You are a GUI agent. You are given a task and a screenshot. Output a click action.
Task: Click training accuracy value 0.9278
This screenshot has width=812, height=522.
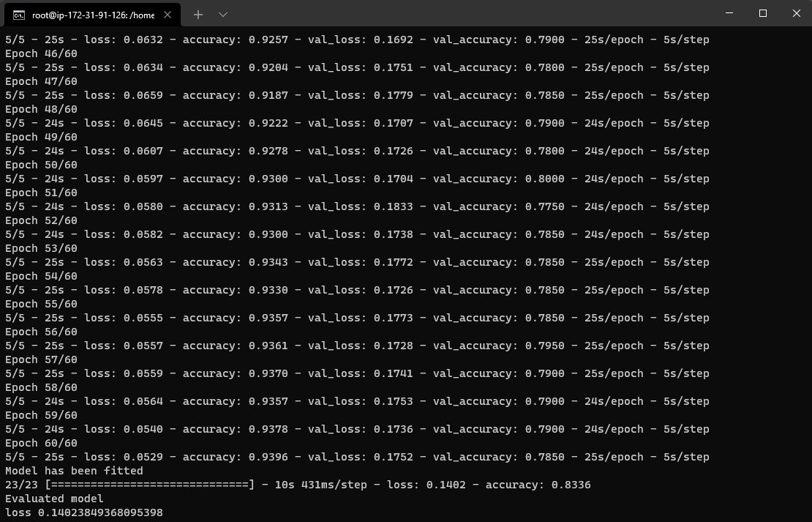[268, 151]
